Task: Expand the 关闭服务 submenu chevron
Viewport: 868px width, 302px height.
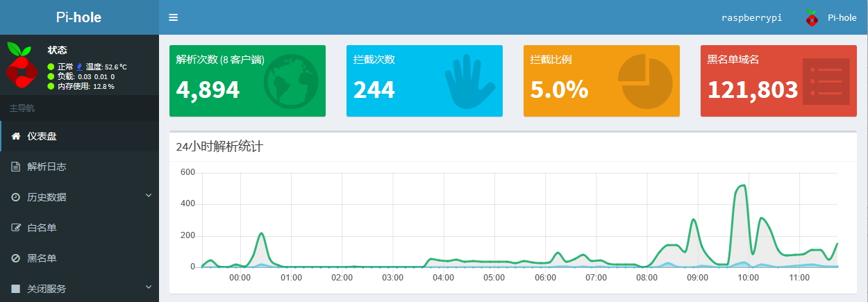Action: click(148, 287)
